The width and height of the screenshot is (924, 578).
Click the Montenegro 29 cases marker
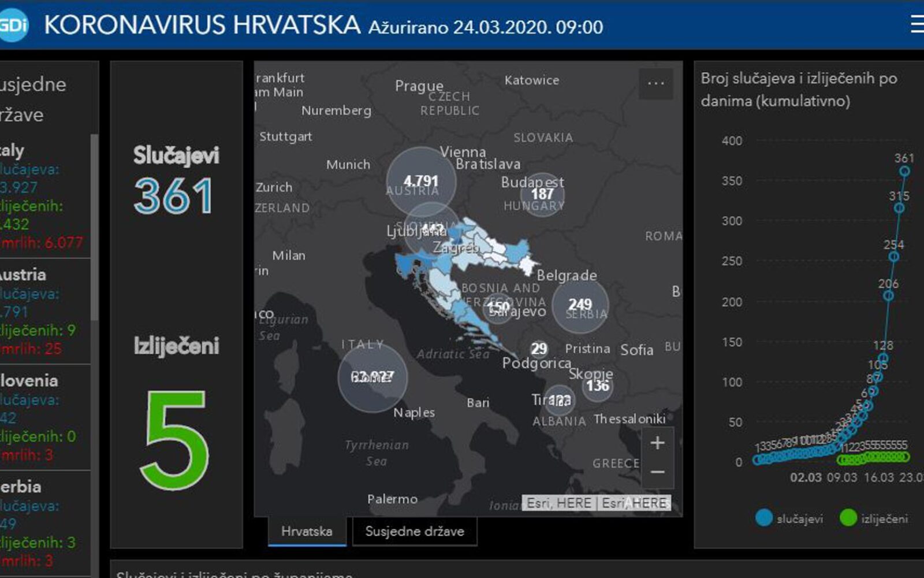click(539, 349)
